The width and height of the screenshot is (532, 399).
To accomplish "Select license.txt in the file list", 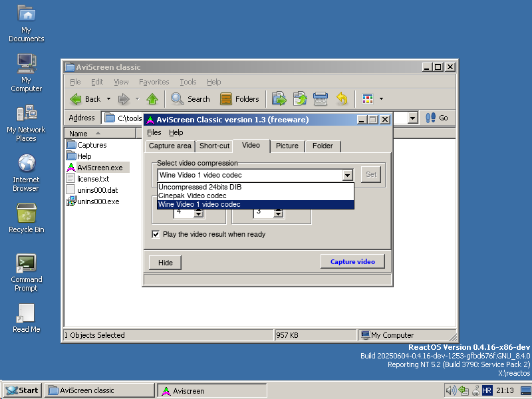I will 88,179.
